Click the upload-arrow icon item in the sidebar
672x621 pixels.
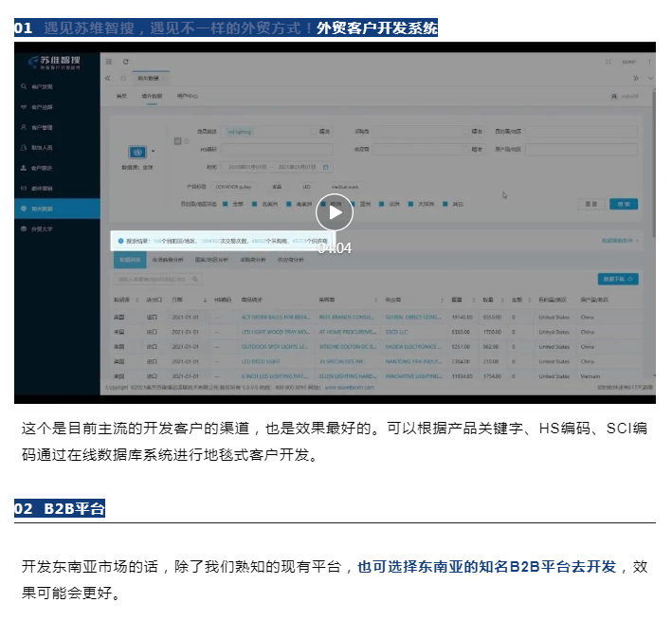pos(24,168)
